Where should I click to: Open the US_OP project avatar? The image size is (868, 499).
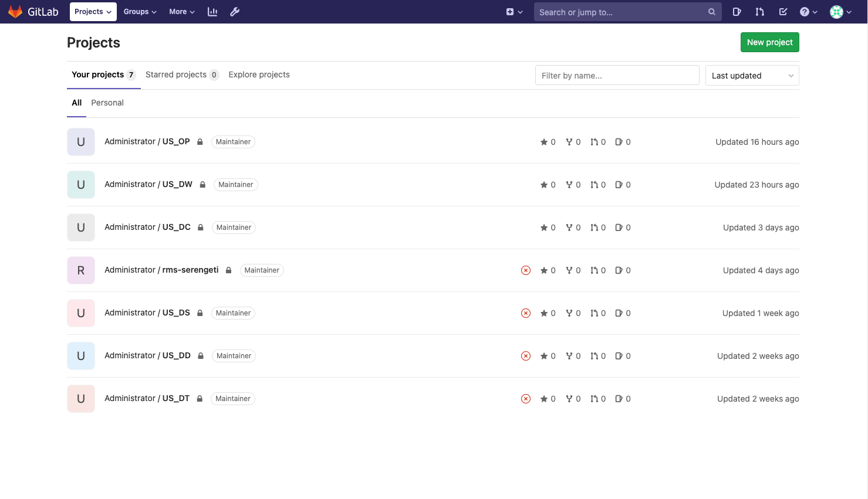80,141
